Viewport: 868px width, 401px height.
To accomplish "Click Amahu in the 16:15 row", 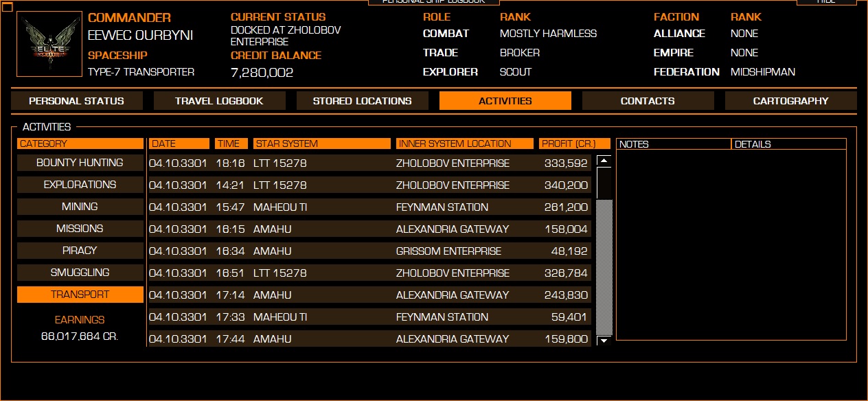I will (x=273, y=229).
